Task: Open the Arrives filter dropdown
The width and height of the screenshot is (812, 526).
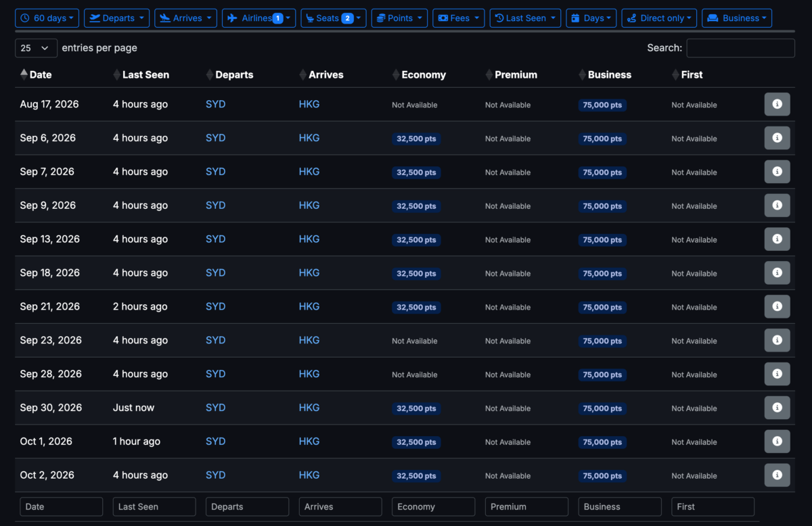Action: click(185, 18)
